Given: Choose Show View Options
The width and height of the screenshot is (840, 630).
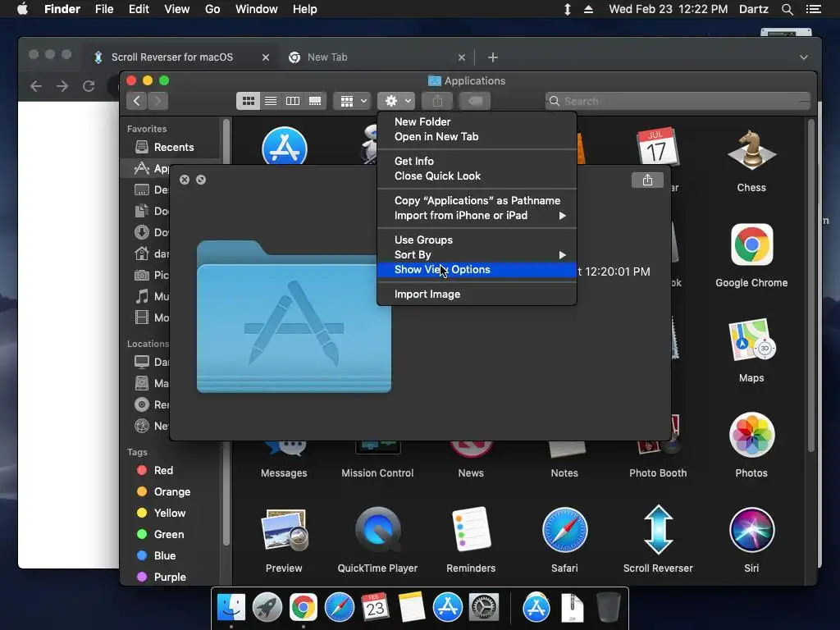Looking at the screenshot, I should [477, 269].
